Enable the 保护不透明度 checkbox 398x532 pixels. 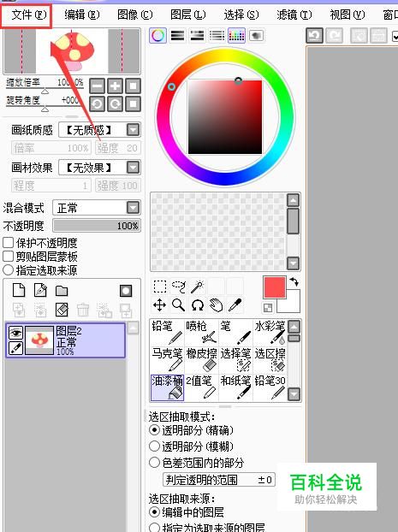point(9,243)
